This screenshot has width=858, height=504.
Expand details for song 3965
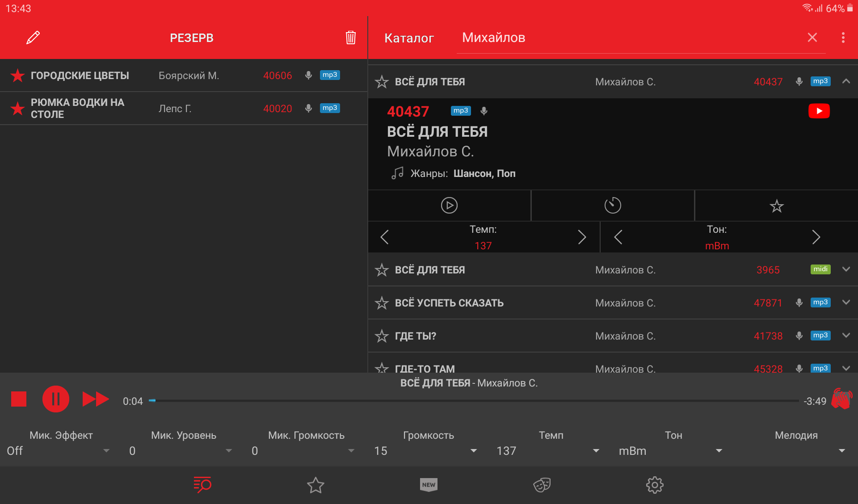846,269
